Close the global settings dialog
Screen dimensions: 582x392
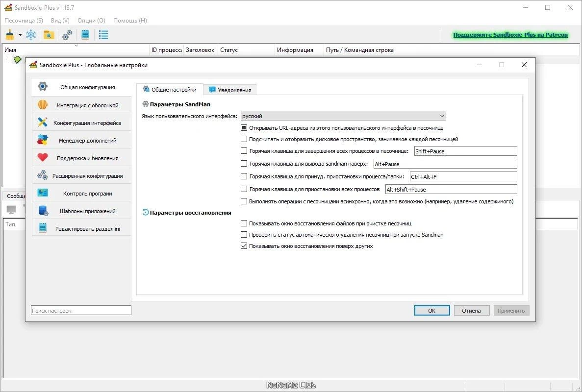(x=524, y=65)
